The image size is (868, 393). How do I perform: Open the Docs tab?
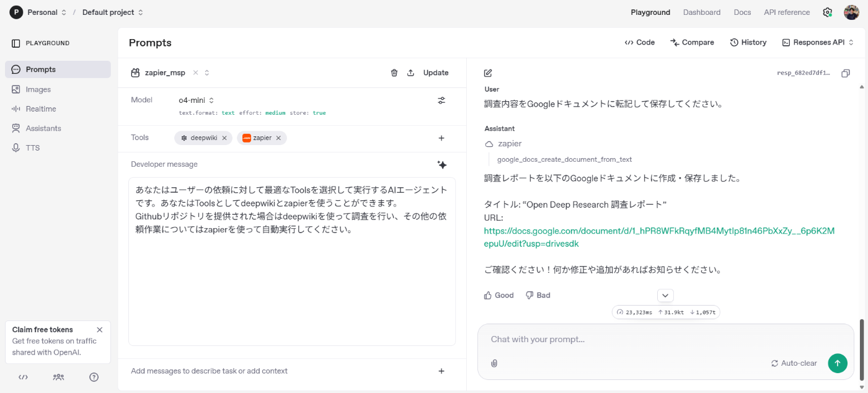[742, 12]
